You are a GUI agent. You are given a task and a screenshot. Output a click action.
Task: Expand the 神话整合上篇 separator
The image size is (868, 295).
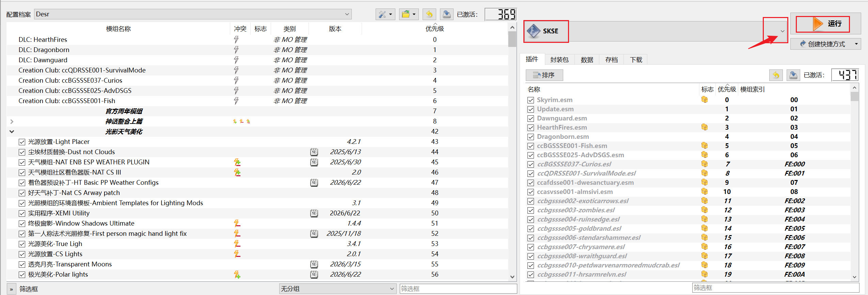click(x=12, y=121)
